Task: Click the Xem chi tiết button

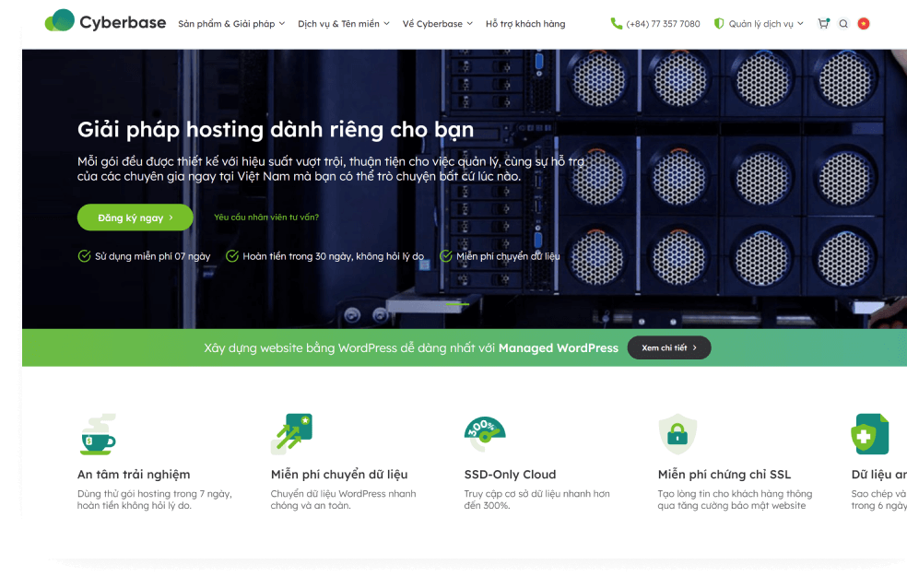Action: pos(669,347)
